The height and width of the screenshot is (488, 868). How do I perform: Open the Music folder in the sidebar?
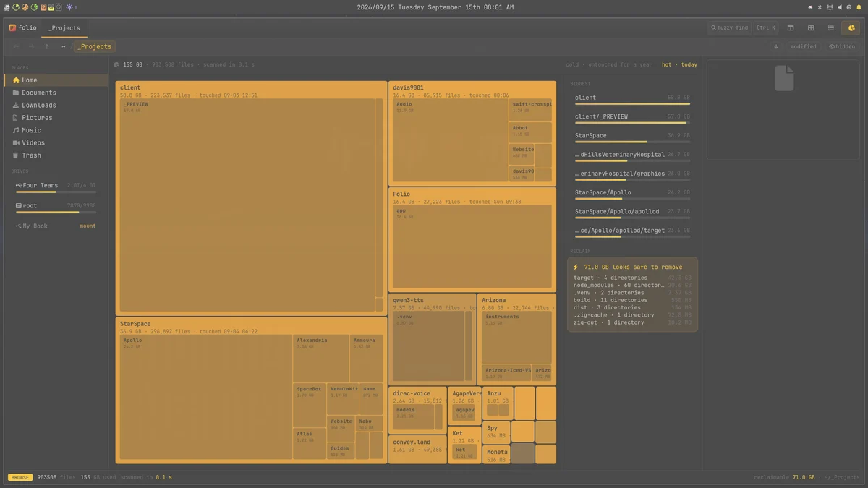point(58,130)
